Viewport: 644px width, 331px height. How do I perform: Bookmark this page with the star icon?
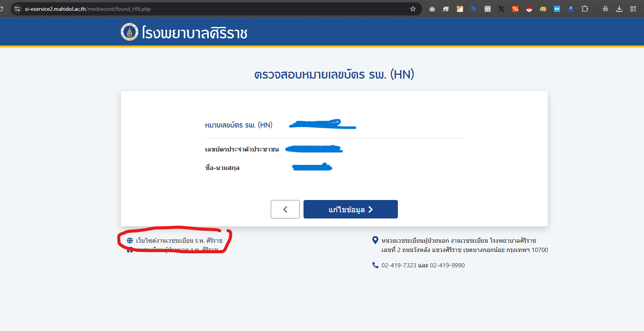coord(413,9)
